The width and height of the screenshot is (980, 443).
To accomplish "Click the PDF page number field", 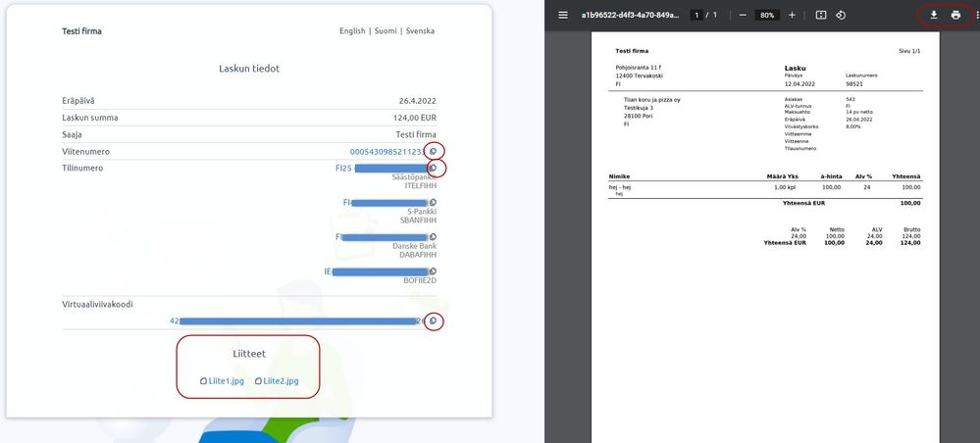I will (x=696, y=15).
